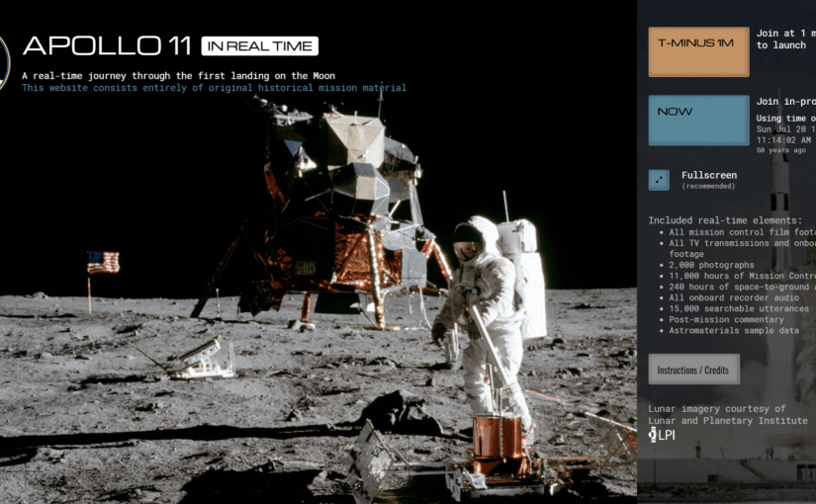The image size is (816, 504).
Task: Click 'Astromaterials sample data' list item
Action: click(x=734, y=330)
